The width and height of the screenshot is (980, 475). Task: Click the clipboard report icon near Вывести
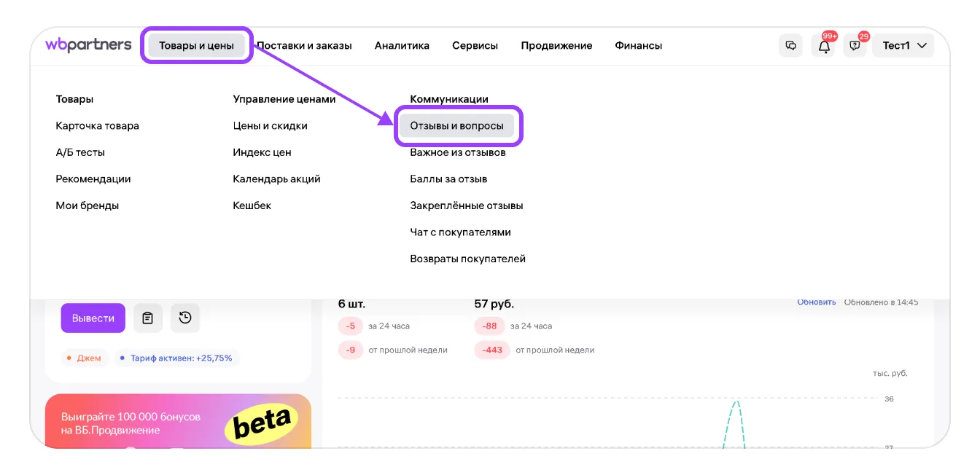148,318
